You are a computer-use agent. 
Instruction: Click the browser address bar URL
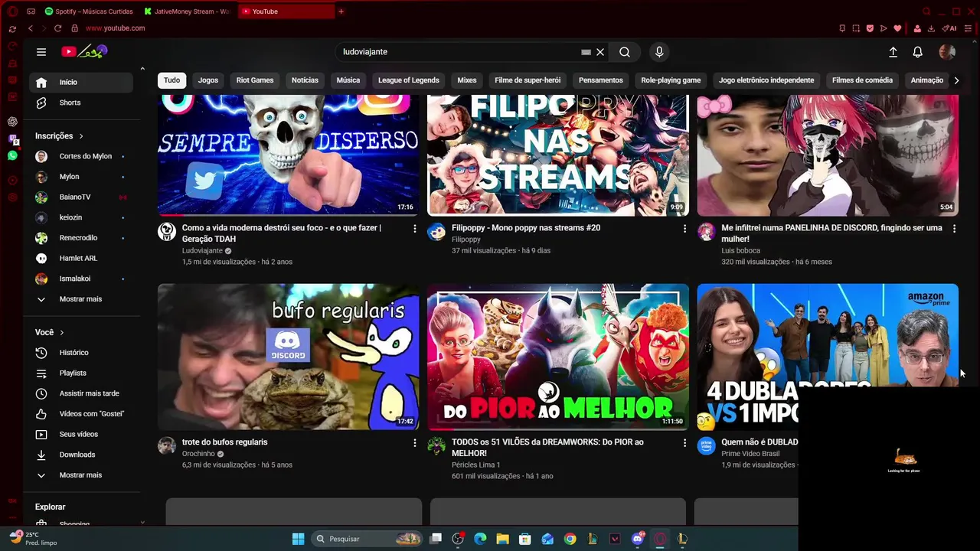[x=115, y=28]
